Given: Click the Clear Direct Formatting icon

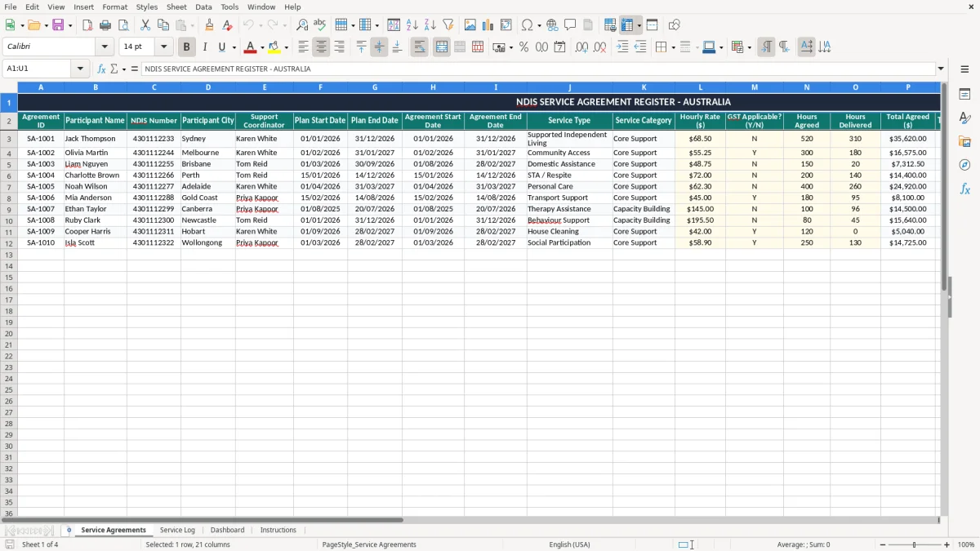Looking at the screenshot, I should [x=227, y=25].
